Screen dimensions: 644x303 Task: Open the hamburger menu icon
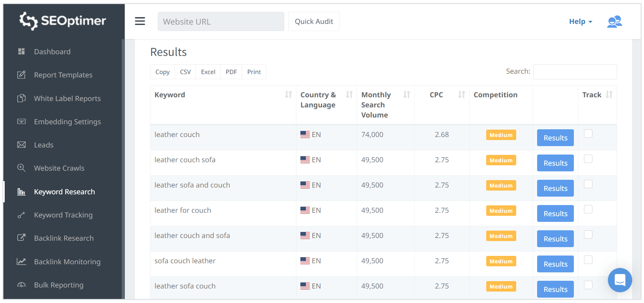click(140, 21)
